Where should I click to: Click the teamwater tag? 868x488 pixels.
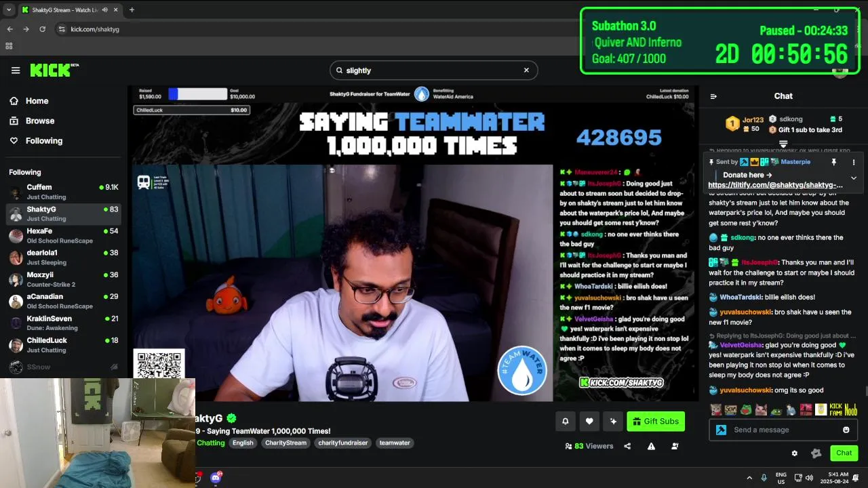coord(395,443)
